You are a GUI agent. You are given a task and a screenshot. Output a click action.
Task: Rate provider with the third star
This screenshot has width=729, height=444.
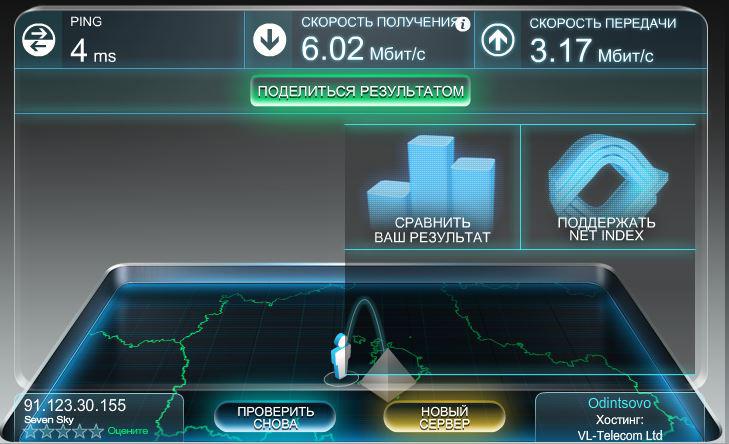click(63, 431)
